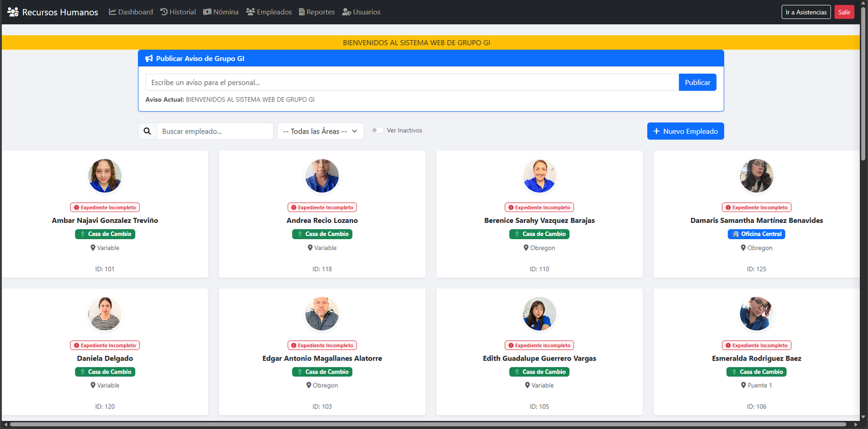Screen dimensions: 868x429
Task: Click the megaphone icon in Publicar Aviso header
Action: coord(149,59)
